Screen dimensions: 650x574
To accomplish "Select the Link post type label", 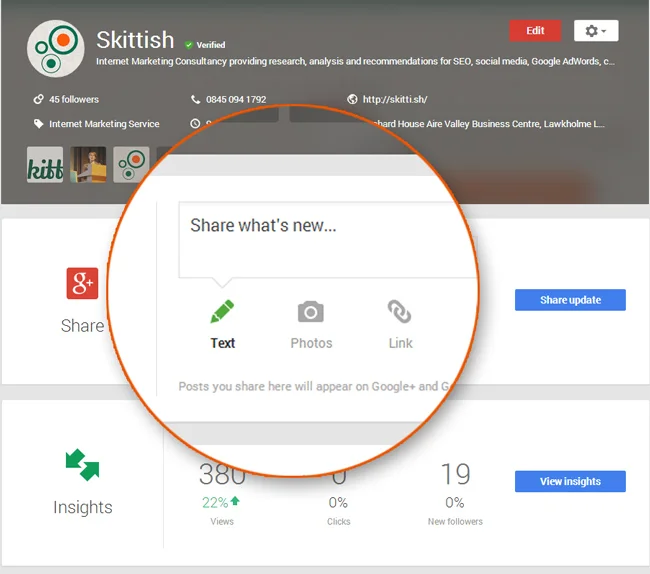I will point(400,343).
